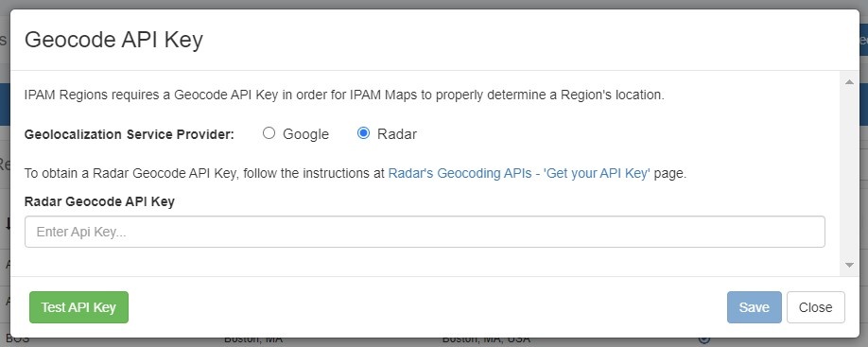The width and height of the screenshot is (868, 347).
Task: Click the location icon in the BOS row
Action: click(704, 339)
